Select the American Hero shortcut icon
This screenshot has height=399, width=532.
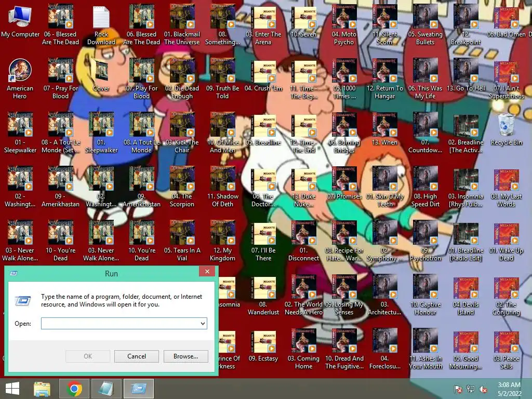point(20,79)
